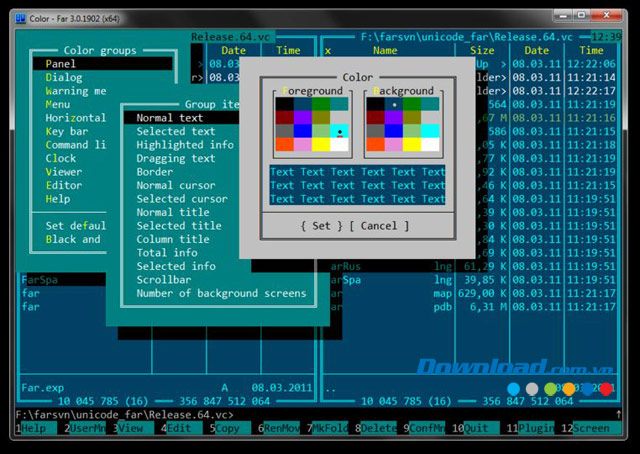Choose the Editor color group

65,185
